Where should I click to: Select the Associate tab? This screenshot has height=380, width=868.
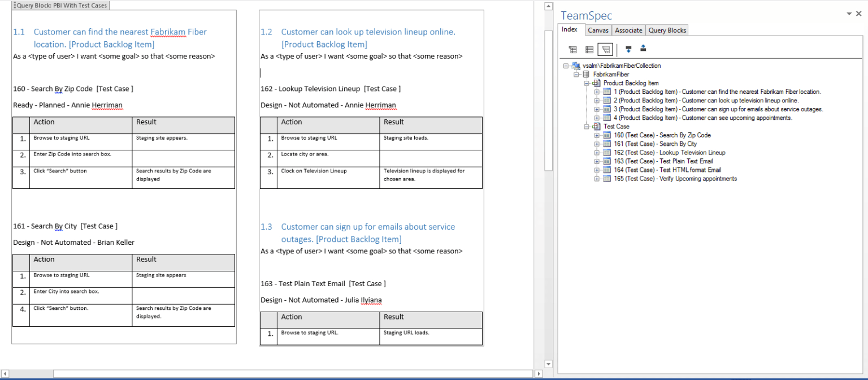pyautogui.click(x=628, y=30)
